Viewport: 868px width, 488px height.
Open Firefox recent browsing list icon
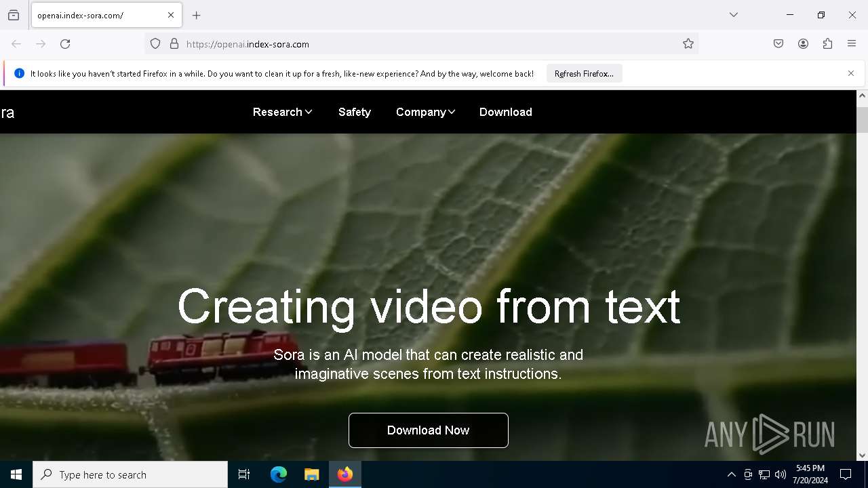(14, 15)
